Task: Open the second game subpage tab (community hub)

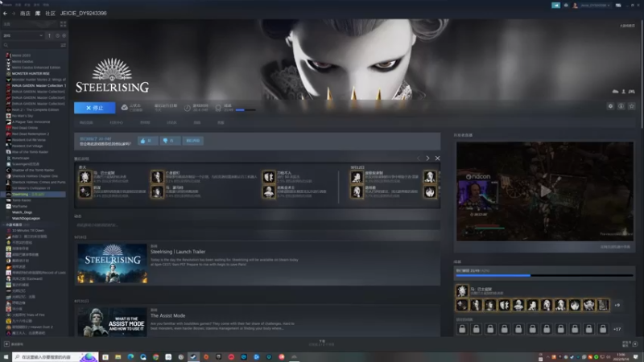Action: pos(116,123)
